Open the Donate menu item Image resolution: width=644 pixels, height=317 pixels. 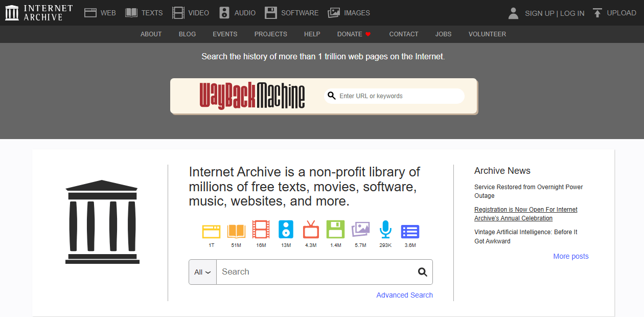point(350,34)
